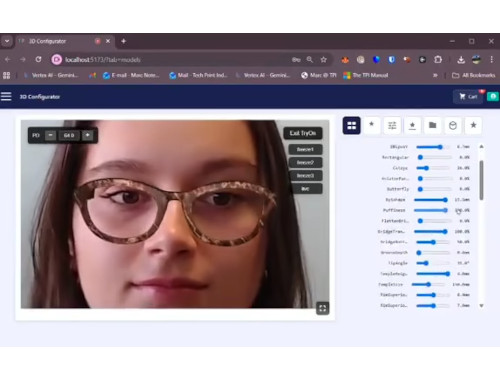Open the tab search dropdown arrow

(7, 41)
